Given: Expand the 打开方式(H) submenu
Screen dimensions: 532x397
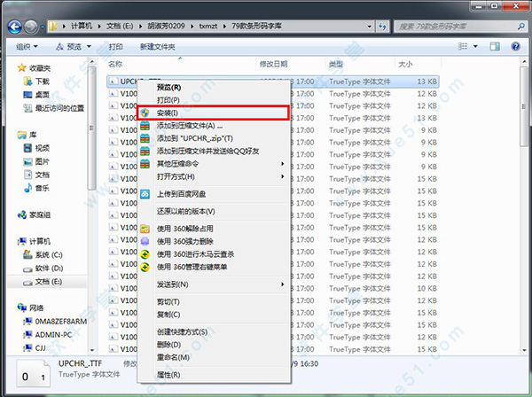Looking at the screenshot, I should 282,176.
